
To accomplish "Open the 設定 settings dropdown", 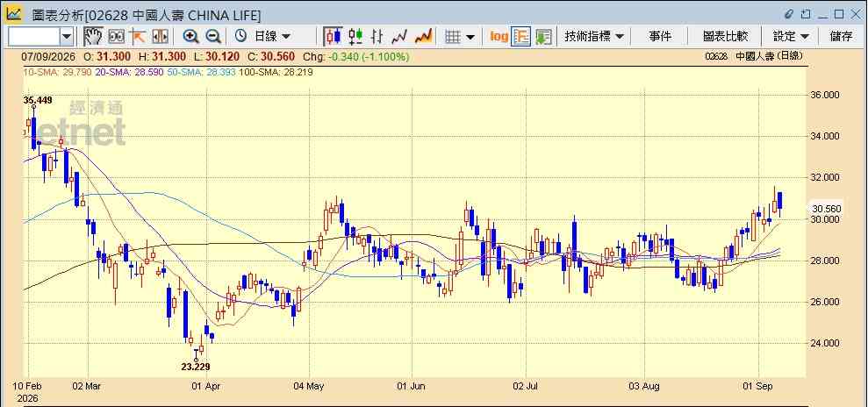I will point(791,37).
